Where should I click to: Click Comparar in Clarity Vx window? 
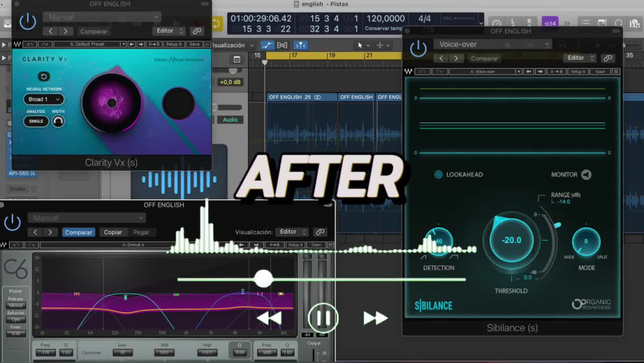(x=93, y=31)
